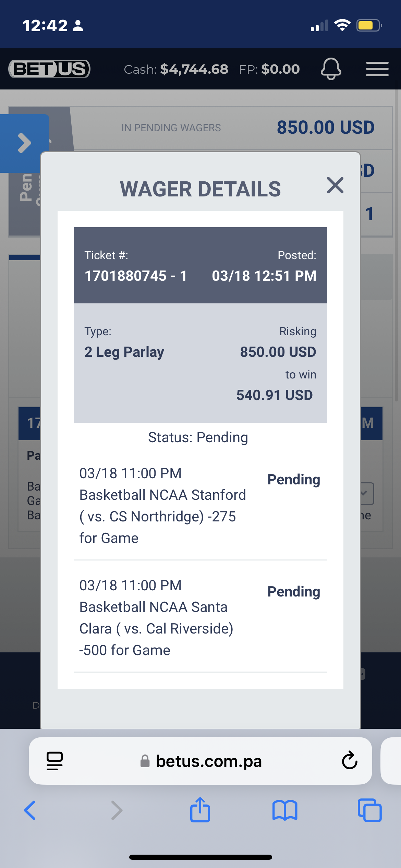401x868 pixels.
Task: Tap the Safari forward arrow
Action: [117, 810]
